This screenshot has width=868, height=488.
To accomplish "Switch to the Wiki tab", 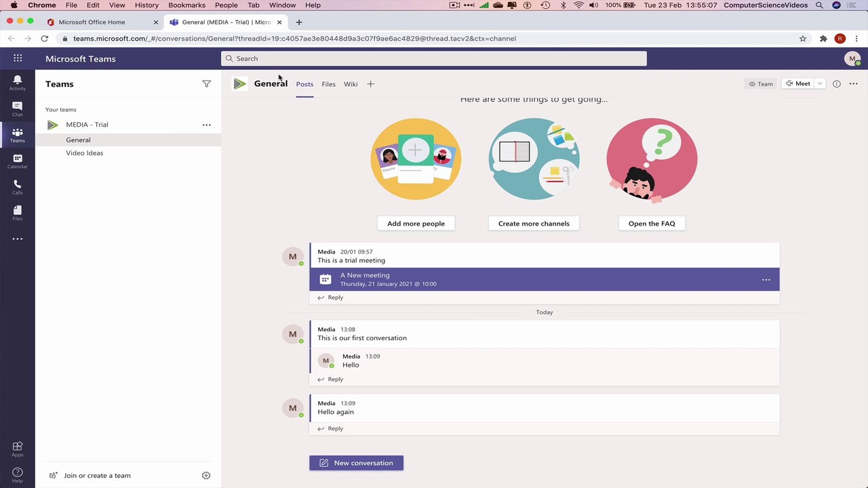I will click(351, 84).
